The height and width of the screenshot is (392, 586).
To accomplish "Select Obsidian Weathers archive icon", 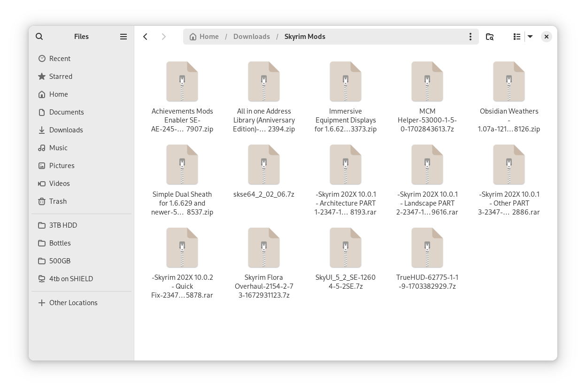I will [x=509, y=82].
